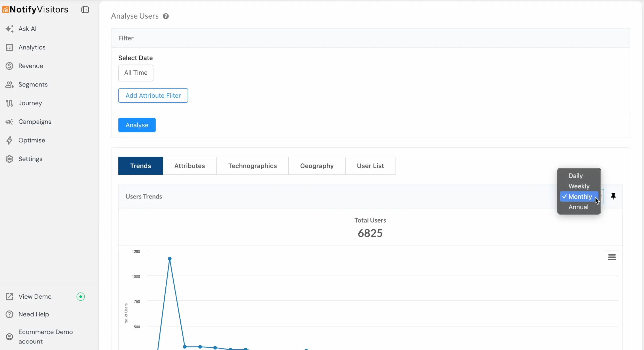
Task: Pin the Users Trends chart
Action: click(x=613, y=196)
